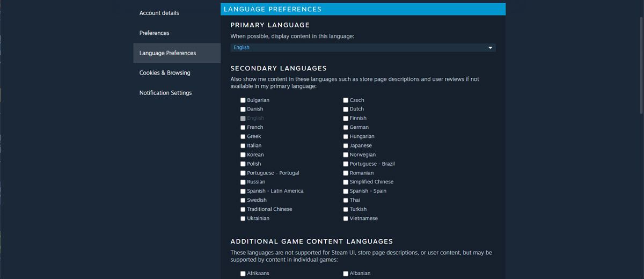Viewport: 644px width, 279px height.
Task: Check the Korean language box
Action: pos(243,155)
